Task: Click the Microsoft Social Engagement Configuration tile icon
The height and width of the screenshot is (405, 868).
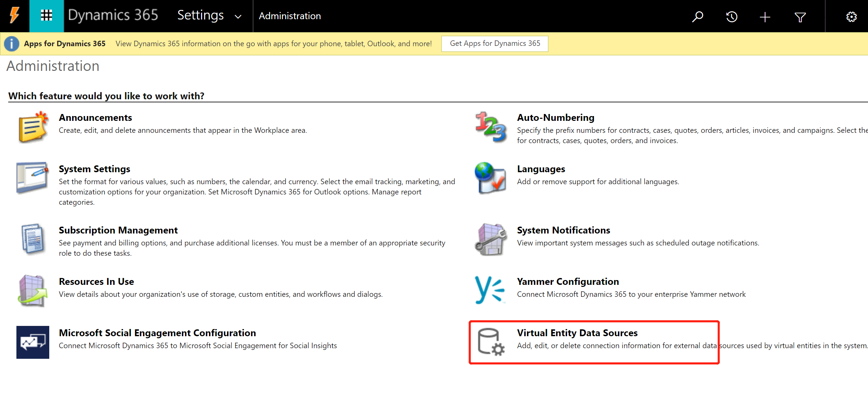Action: pyautogui.click(x=32, y=342)
